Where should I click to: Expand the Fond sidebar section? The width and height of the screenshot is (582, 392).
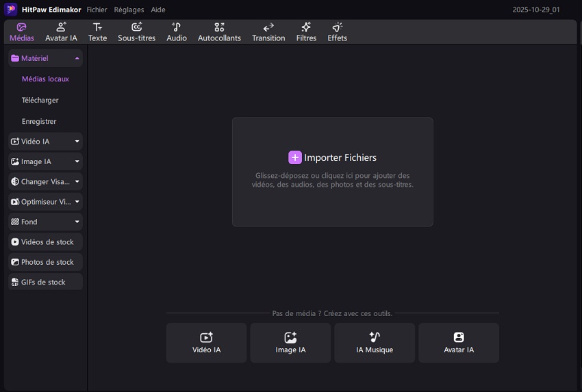click(x=77, y=222)
